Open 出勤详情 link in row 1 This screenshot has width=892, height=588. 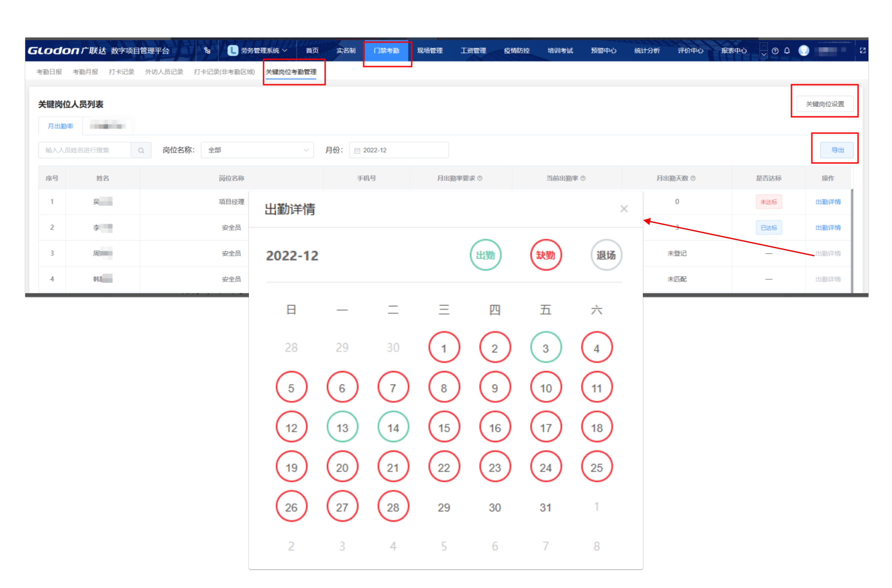(x=828, y=202)
